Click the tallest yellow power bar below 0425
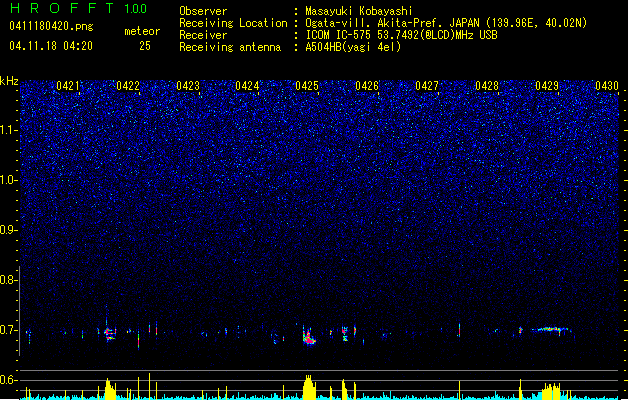The width and height of the screenshot is (629, 400). coord(308,387)
